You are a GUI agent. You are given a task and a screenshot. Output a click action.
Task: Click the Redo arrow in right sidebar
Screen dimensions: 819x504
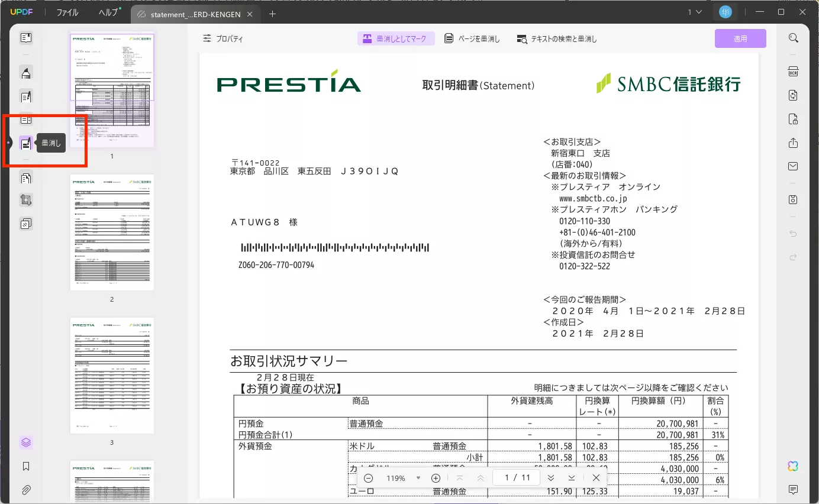793,257
